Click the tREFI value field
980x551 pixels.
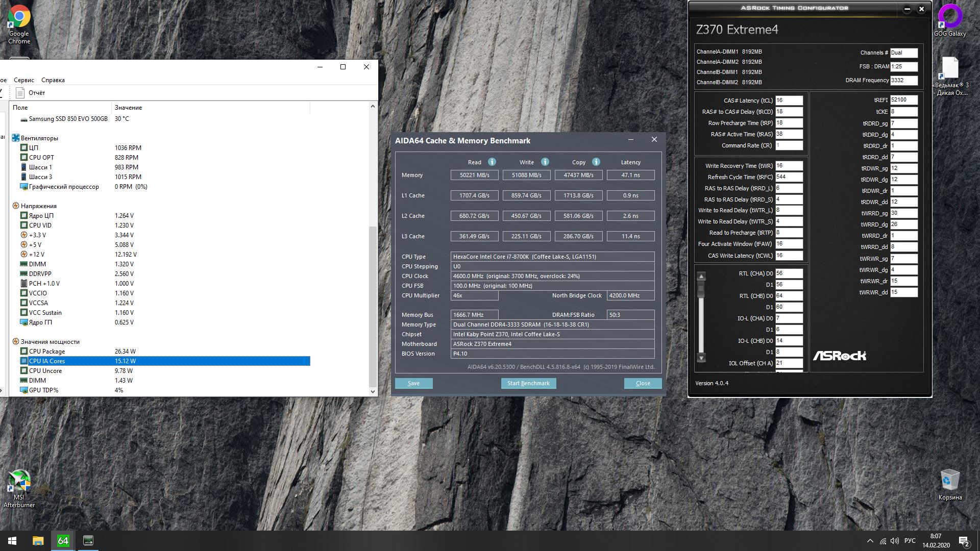[x=903, y=100]
